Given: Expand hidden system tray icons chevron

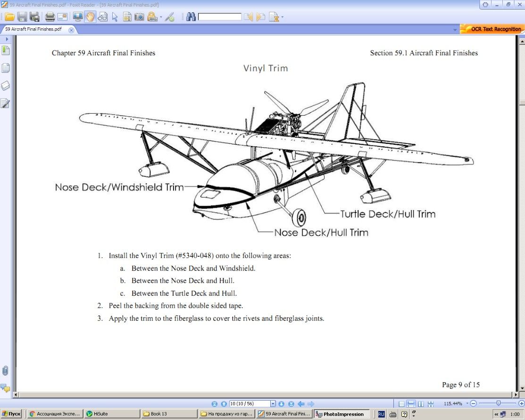Looking at the screenshot, I should coord(496,414).
